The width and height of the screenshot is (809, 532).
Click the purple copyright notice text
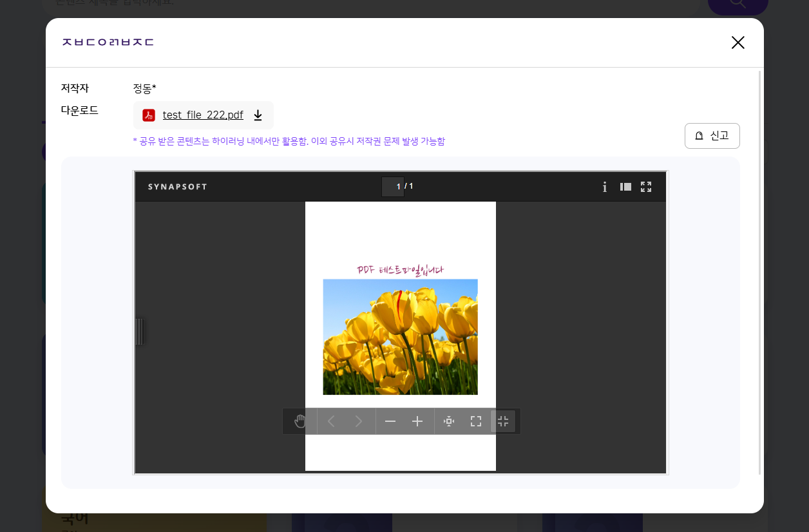coord(289,141)
